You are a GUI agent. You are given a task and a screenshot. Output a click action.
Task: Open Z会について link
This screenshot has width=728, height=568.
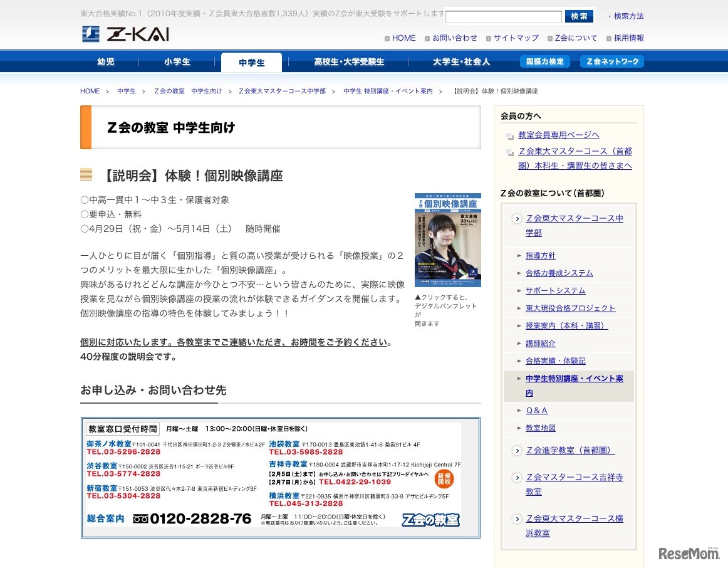point(576,38)
